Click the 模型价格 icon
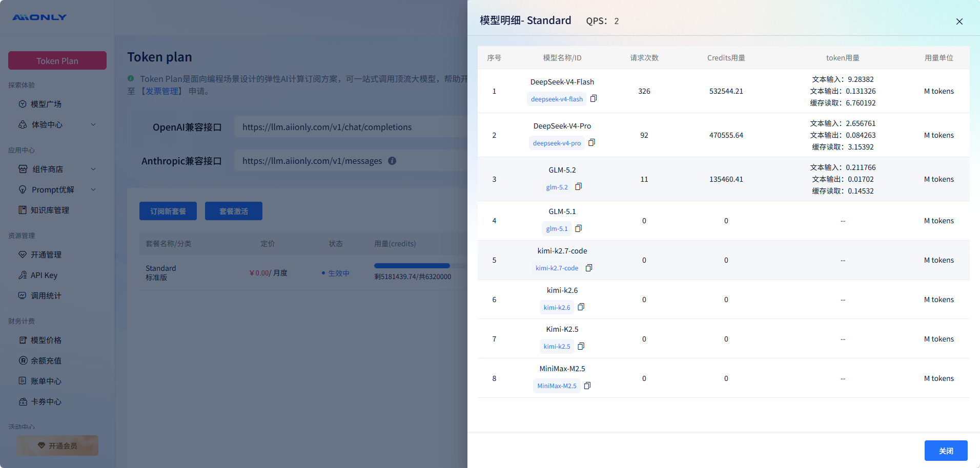 pos(23,340)
